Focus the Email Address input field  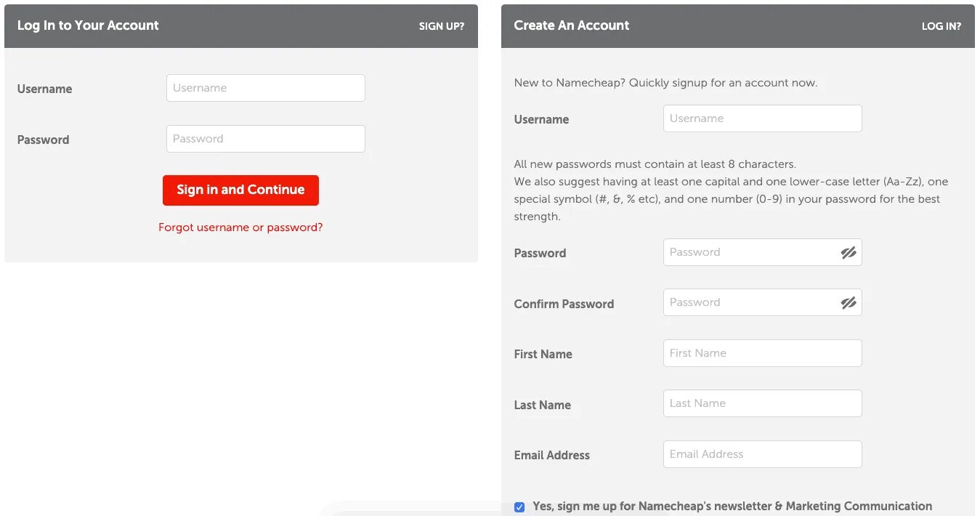pos(762,454)
